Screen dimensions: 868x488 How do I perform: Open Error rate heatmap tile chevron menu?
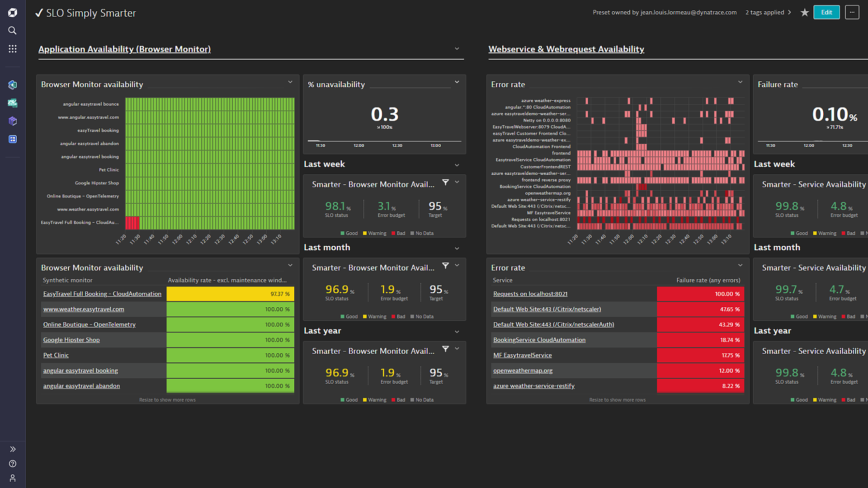coord(741,82)
